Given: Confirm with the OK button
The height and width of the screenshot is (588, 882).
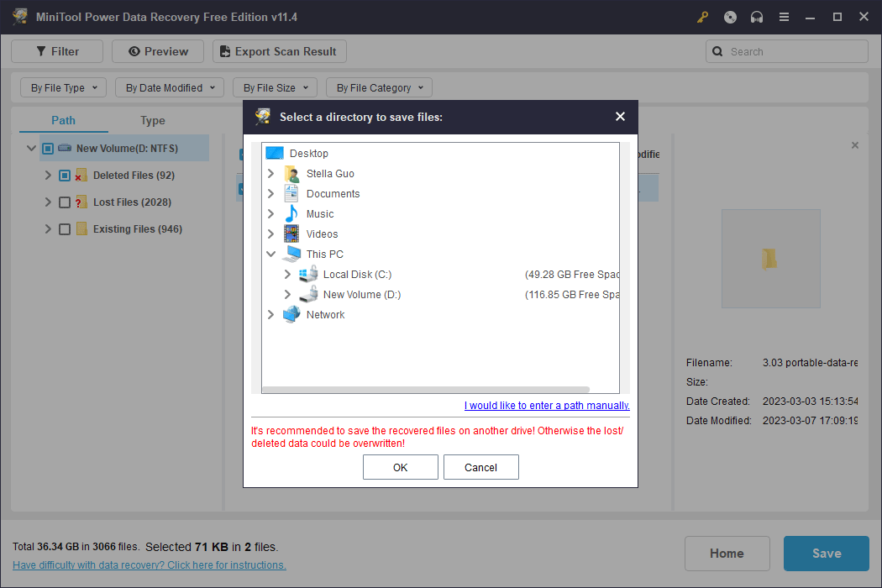Looking at the screenshot, I should [x=401, y=468].
